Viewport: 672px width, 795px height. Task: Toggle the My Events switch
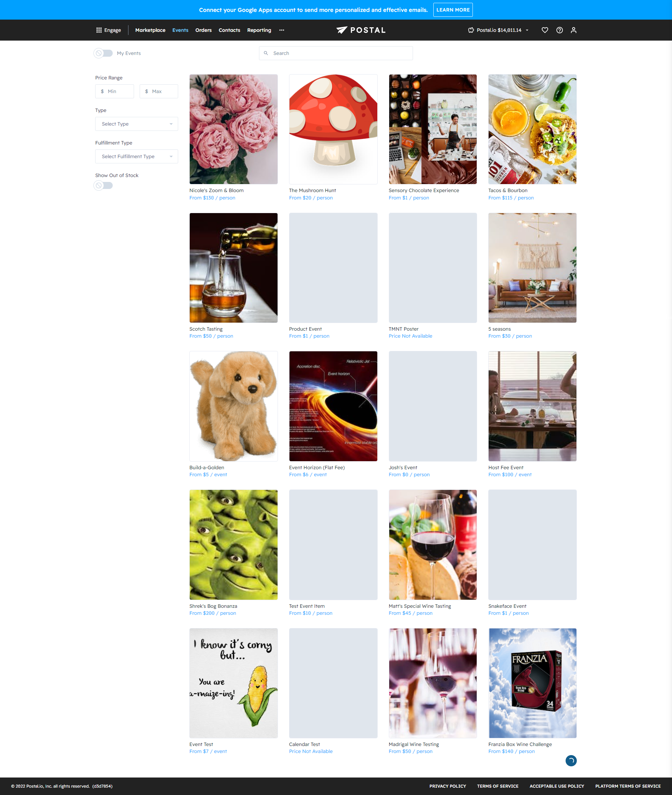(x=103, y=53)
